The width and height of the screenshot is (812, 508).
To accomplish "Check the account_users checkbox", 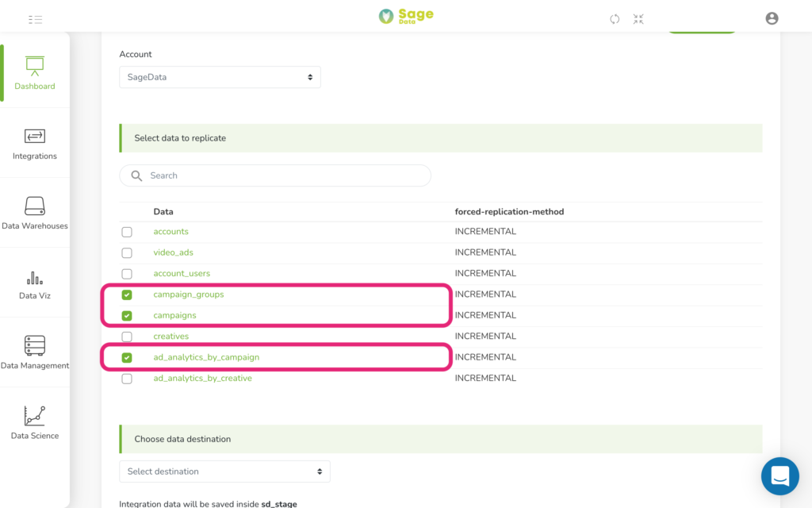I will tap(127, 274).
